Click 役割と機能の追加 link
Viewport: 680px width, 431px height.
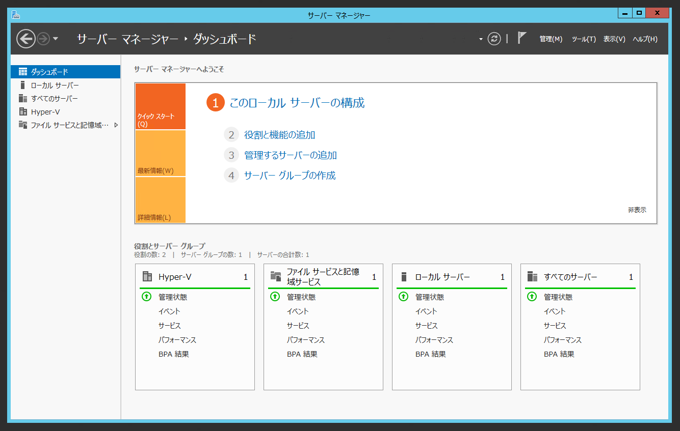coord(279,135)
